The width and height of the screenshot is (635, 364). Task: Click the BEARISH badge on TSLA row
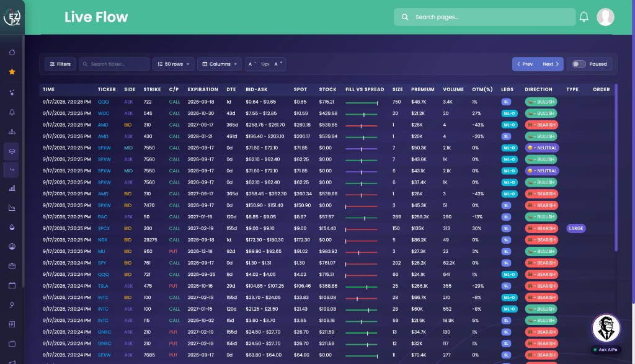(541, 286)
